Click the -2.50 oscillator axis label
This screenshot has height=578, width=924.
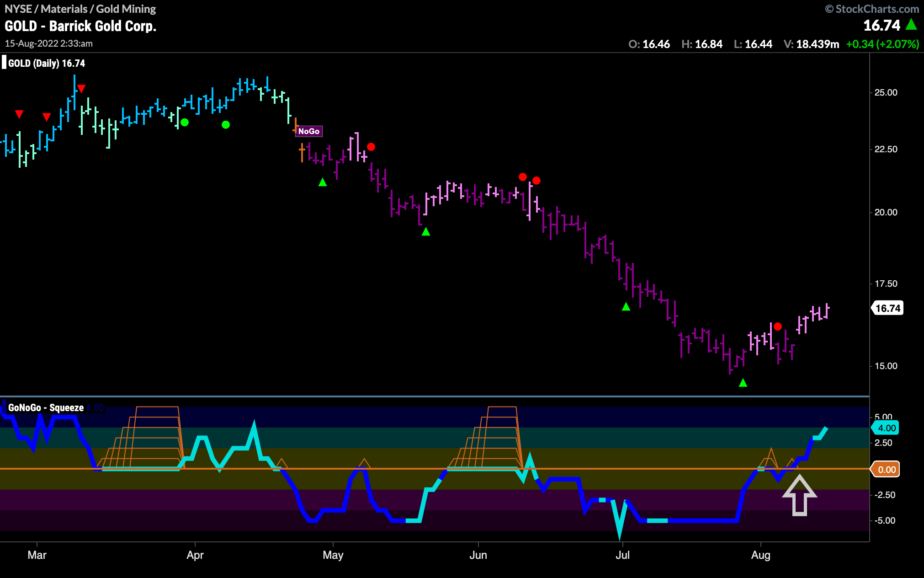pyautogui.click(x=885, y=495)
